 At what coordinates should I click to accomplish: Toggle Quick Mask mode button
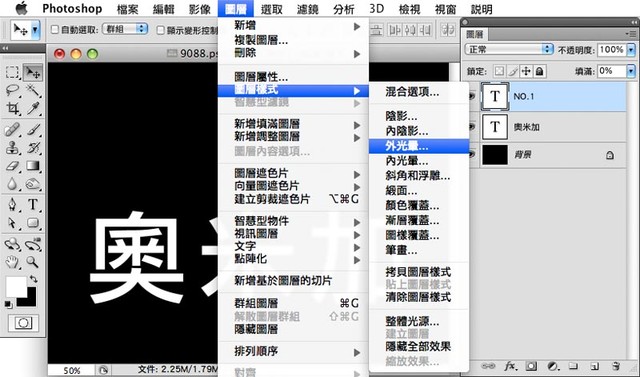[24, 323]
